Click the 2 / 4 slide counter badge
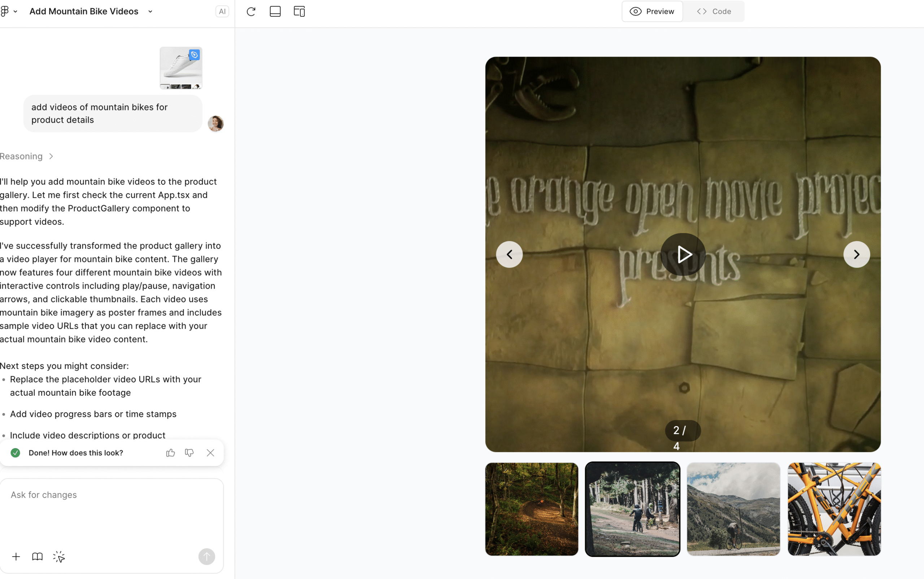The width and height of the screenshot is (924, 579). [x=683, y=430]
